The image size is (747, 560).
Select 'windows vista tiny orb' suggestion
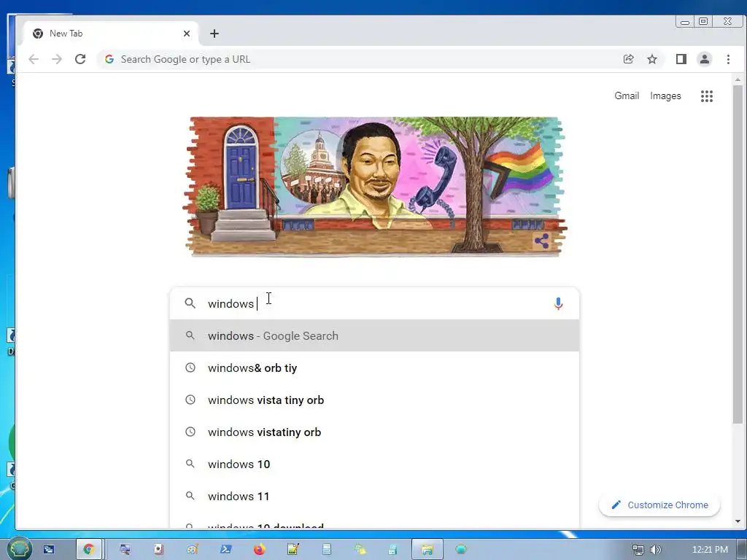tap(374, 400)
